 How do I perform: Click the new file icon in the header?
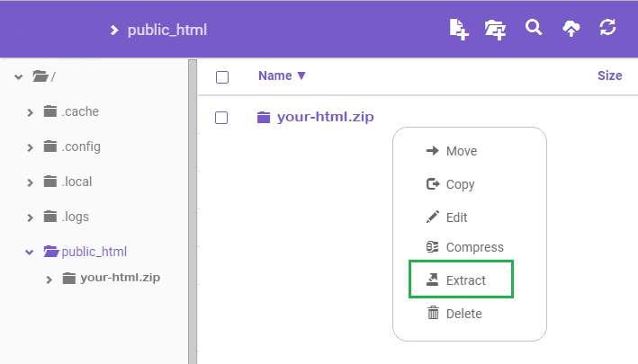pos(459,29)
